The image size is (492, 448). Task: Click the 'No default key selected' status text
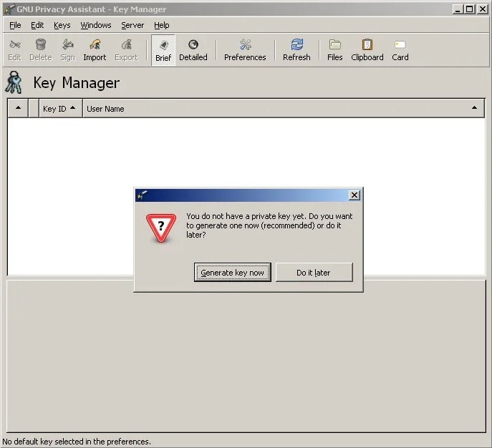point(77,442)
